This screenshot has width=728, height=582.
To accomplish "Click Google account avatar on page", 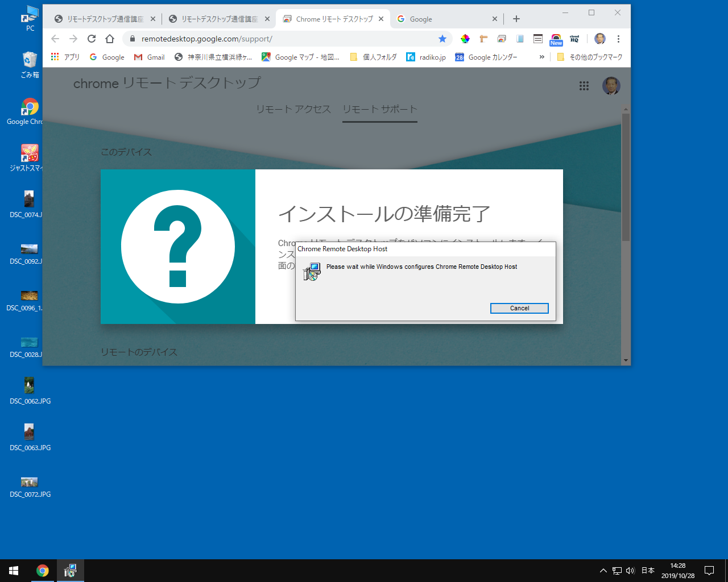I will (611, 86).
